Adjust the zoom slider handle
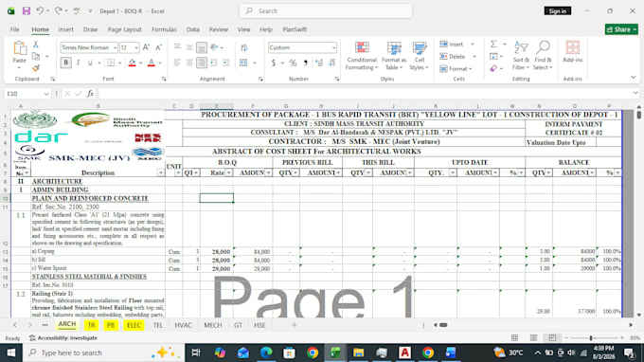The image size is (644, 362). click(591, 337)
